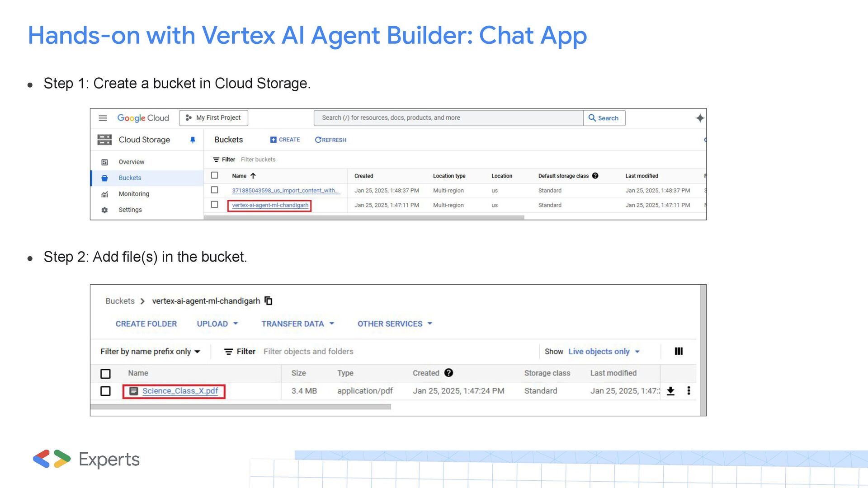Click REFRESH buckets list
The height and width of the screenshot is (488, 868).
pos(330,140)
